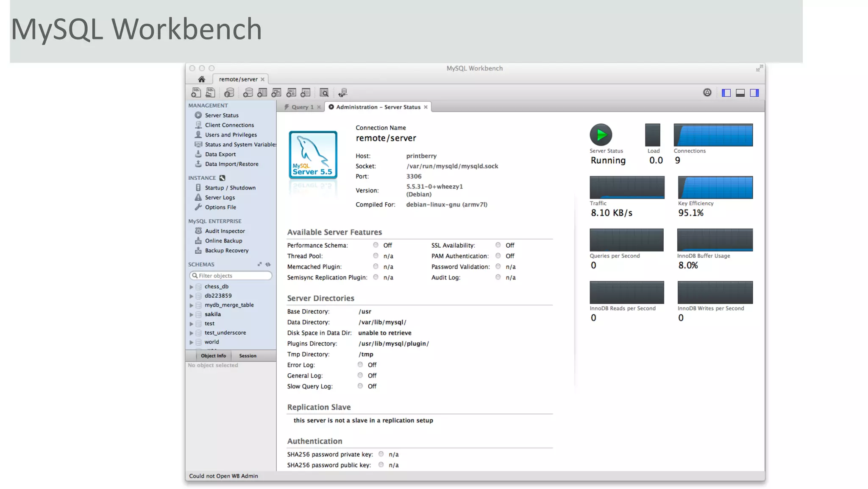
Task: Close the Administration - Server Status tab
Action: click(x=426, y=107)
